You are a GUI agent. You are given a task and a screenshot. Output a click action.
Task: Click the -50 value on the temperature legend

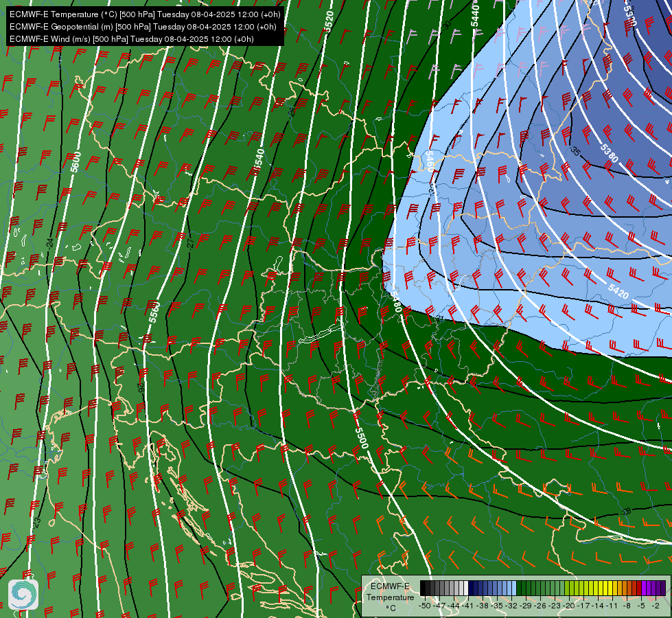pos(425,606)
